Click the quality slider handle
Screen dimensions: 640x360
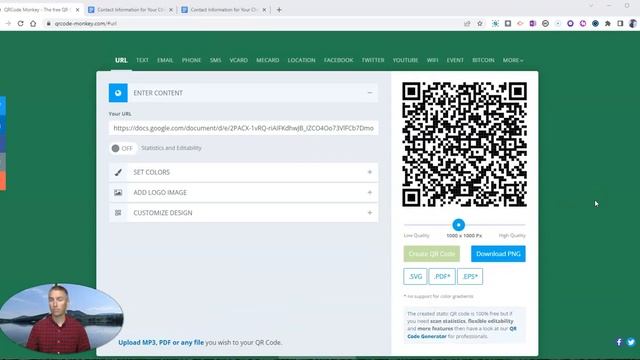pyautogui.click(x=458, y=224)
